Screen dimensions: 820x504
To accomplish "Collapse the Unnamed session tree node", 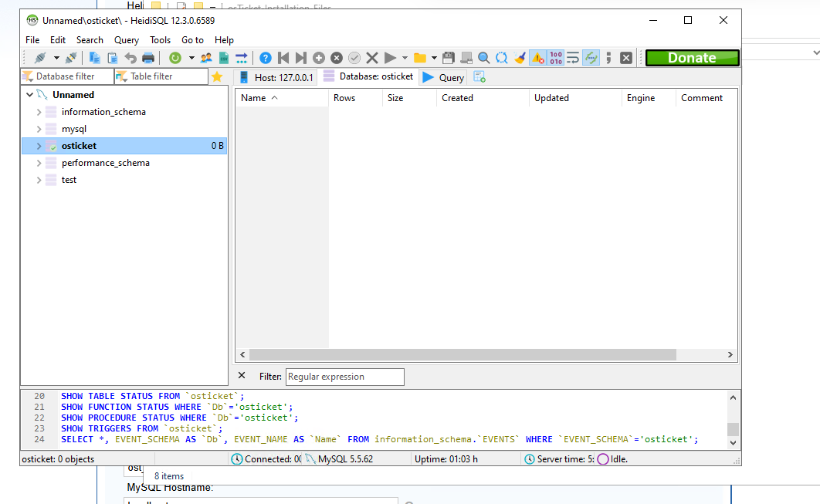I will [x=30, y=95].
